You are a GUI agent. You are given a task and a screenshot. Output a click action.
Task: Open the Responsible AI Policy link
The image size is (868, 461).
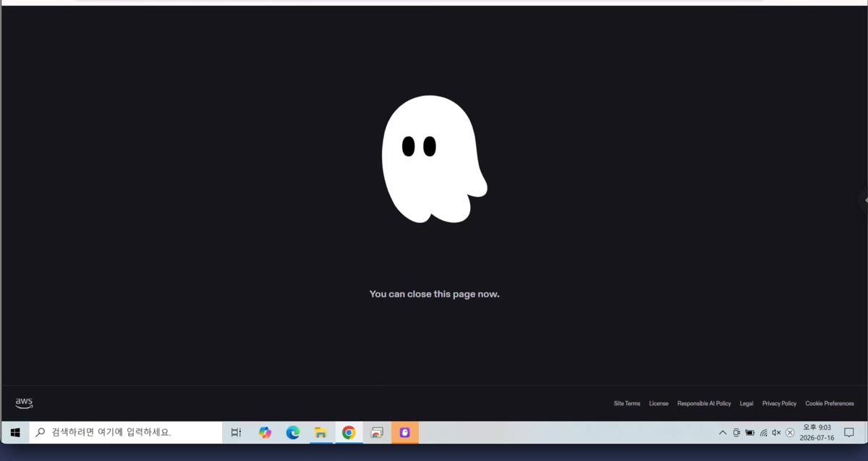pyautogui.click(x=704, y=403)
